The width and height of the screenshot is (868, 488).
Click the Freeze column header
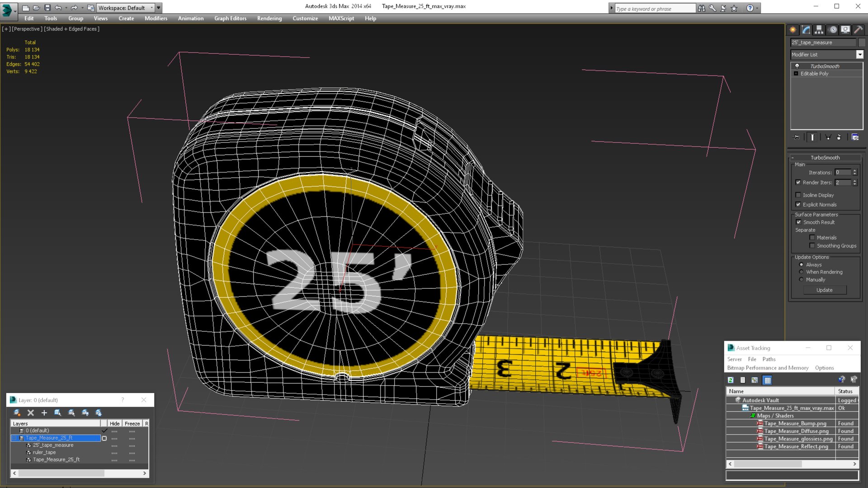tap(132, 423)
